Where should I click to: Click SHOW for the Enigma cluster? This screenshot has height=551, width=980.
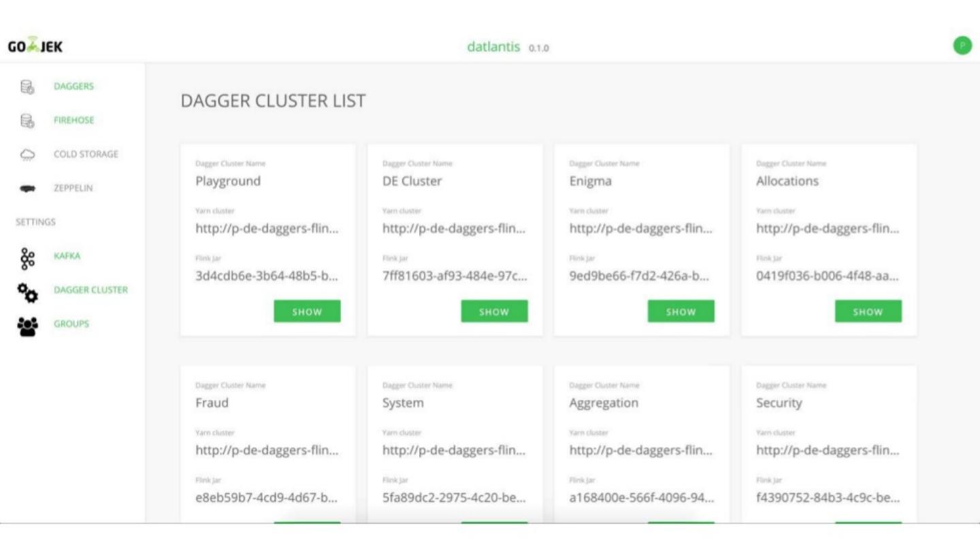tap(681, 312)
